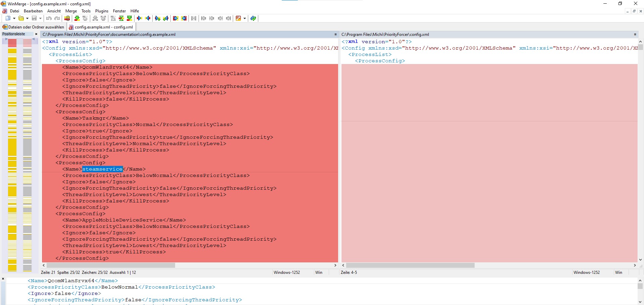
Task: Open the Datei menu
Action: pos(14,11)
